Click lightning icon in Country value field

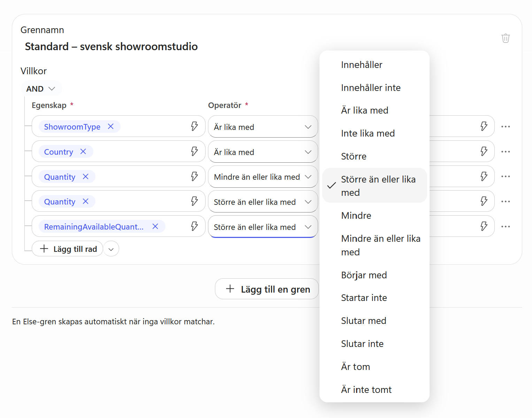point(484,151)
